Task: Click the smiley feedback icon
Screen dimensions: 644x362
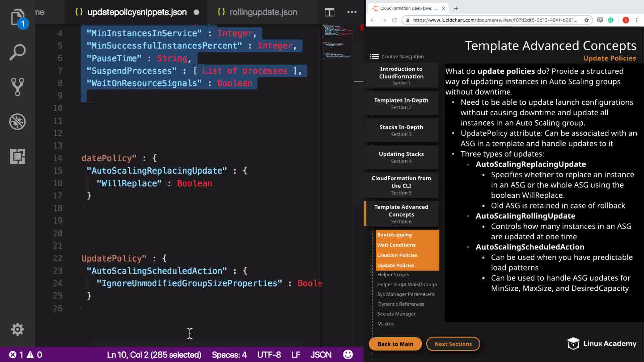Action: [x=348, y=355]
